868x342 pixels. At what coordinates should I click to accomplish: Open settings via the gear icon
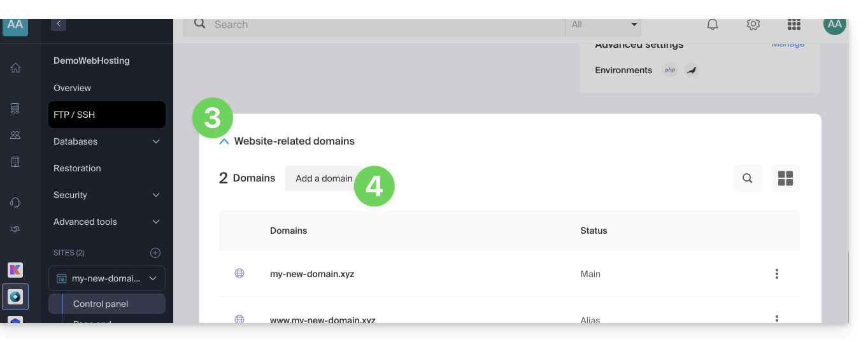pyautogui.click(x=753, y=25)
